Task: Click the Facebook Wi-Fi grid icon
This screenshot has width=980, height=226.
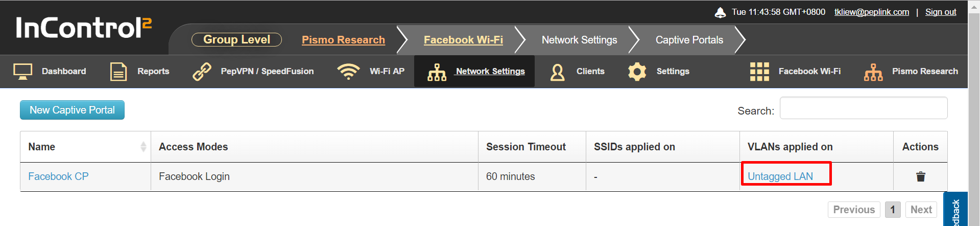Action: (x=759, y=72)
